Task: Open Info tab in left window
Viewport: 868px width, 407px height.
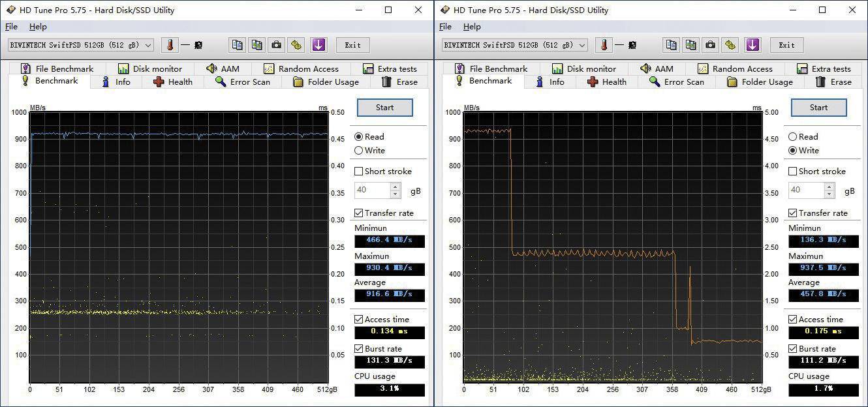Action: click(116, 82)
